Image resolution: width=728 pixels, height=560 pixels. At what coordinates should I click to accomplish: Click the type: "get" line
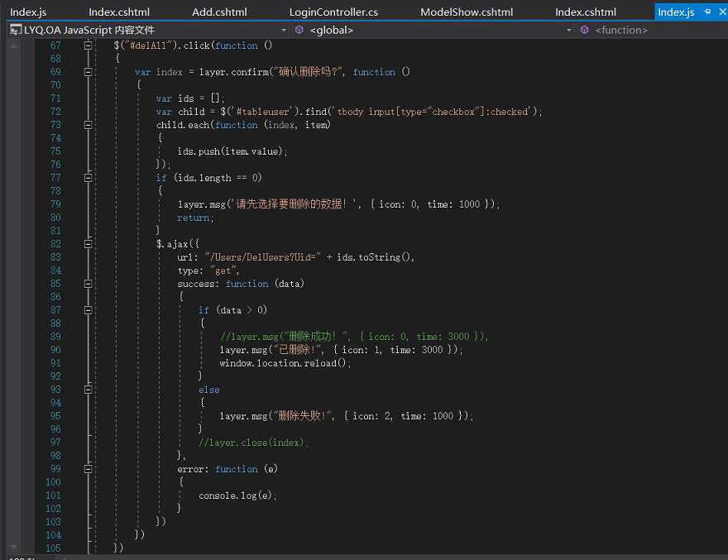click(x=208, y=270)
